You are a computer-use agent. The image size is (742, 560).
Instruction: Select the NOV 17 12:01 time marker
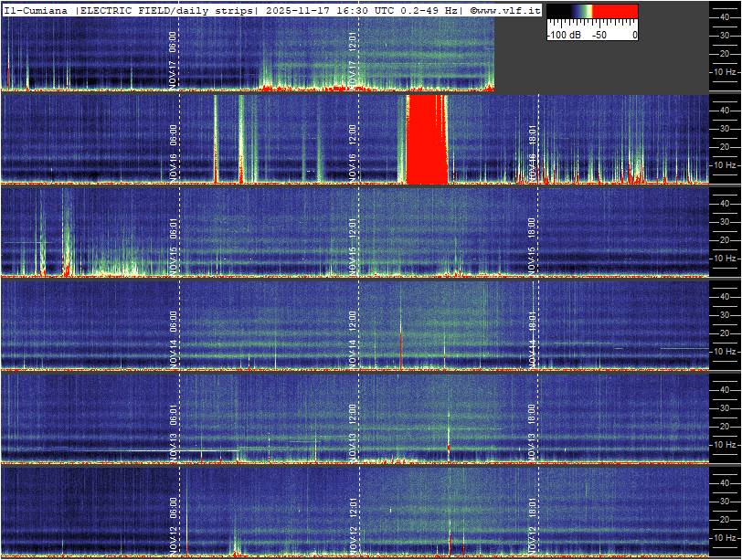[353, 57]
